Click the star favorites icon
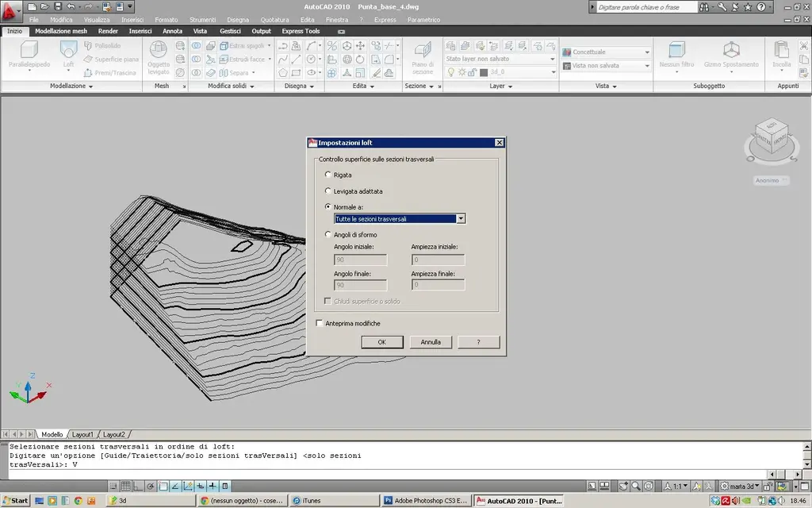This screenshot has height=508, width=812. pos(748,7)
